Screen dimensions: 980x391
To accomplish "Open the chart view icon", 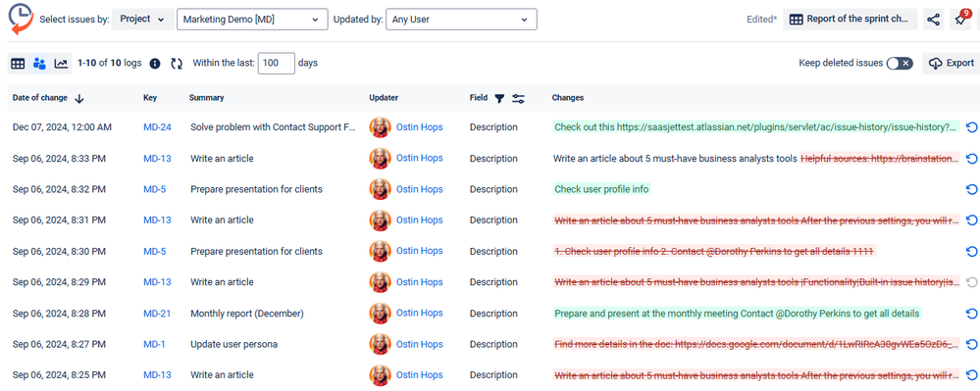I will (61, 63).
